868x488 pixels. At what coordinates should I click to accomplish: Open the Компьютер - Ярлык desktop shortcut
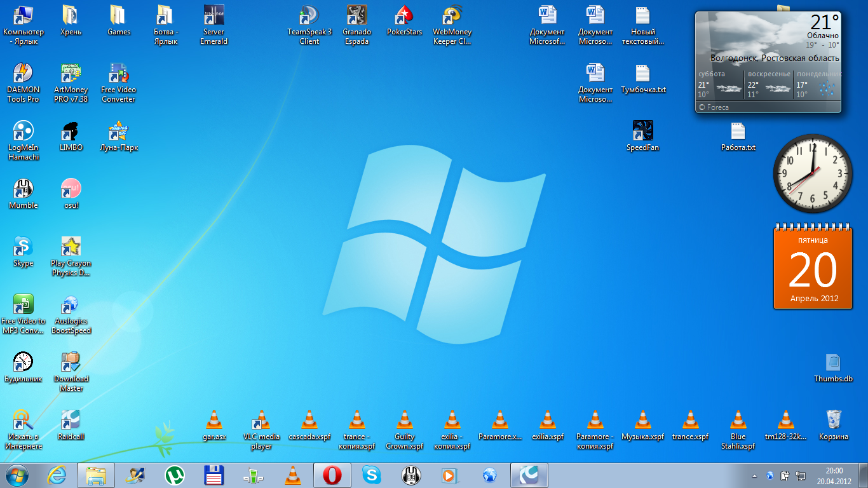[24, 25]
